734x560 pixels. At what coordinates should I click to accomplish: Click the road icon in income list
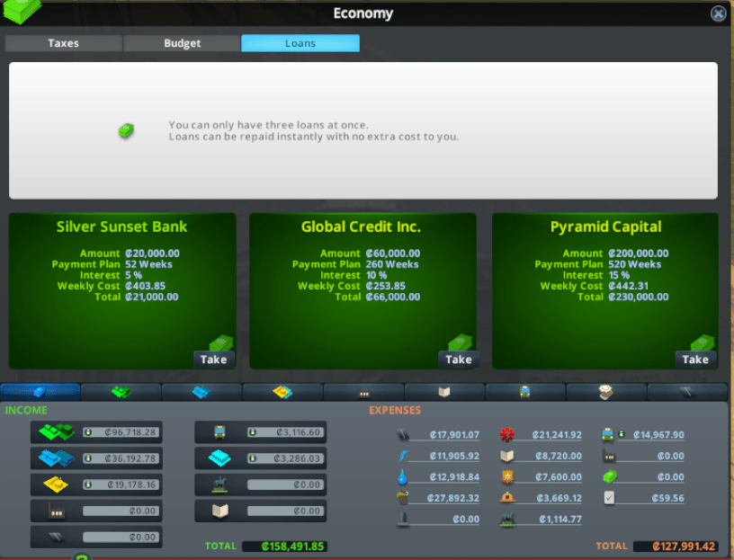(x=56, y=537)
